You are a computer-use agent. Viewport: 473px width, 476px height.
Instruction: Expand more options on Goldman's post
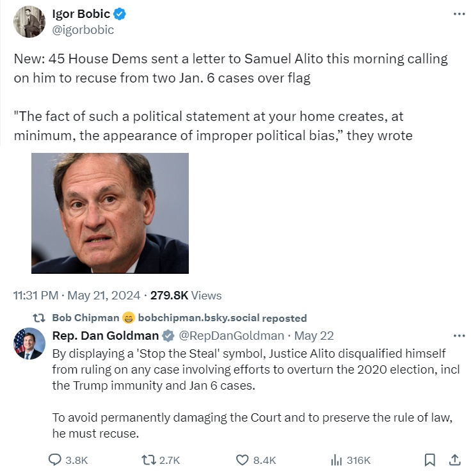[x=458, y=335]
